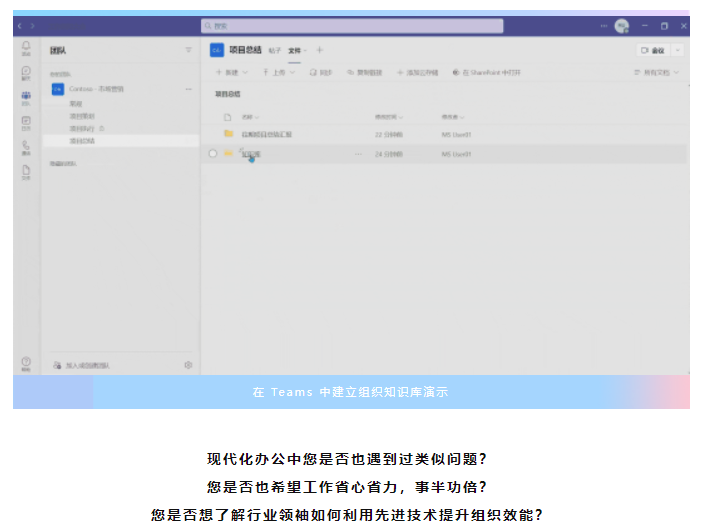The image size is (707, 530).
Task: Click '22 分钟前' modified time cell
Action: (x=389, y=134)
